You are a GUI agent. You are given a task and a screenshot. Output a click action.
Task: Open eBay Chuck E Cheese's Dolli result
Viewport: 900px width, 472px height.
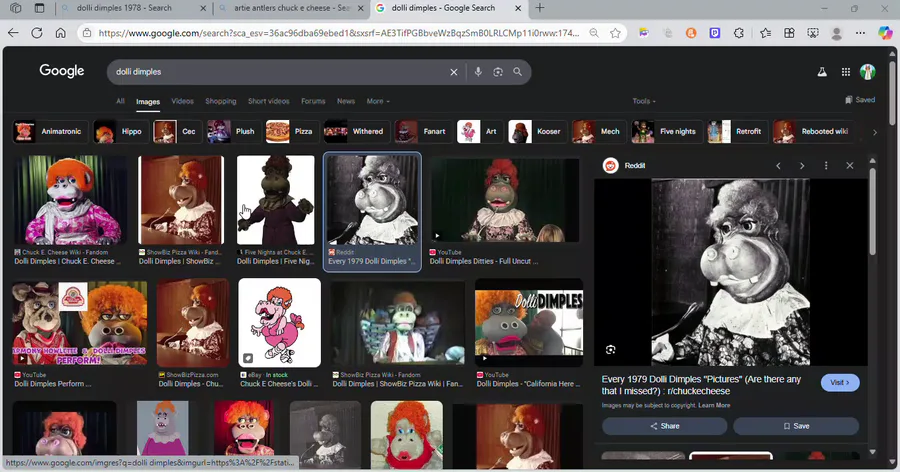click(280, 323)
